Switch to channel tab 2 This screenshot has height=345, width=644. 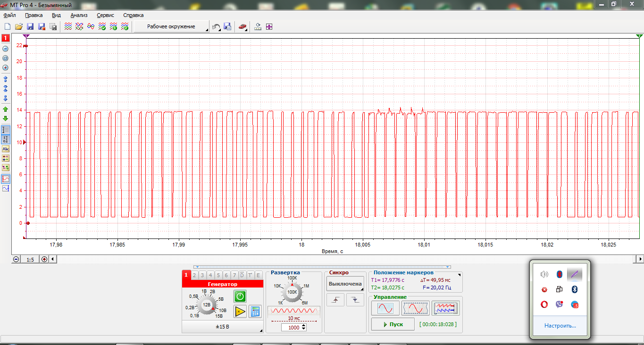194,275
